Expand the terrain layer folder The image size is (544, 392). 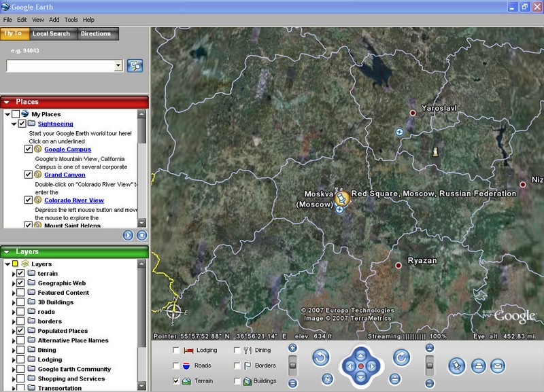click(14, 274)
